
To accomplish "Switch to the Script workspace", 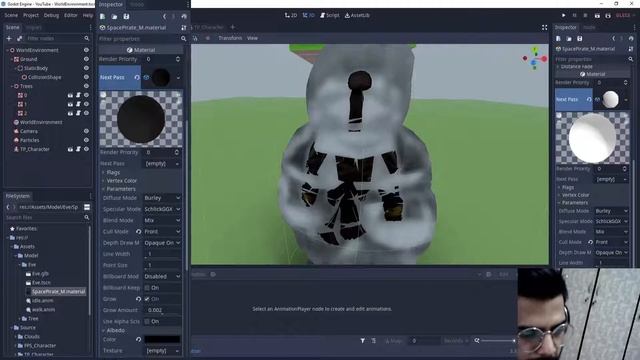I will [x=330, y=15].
